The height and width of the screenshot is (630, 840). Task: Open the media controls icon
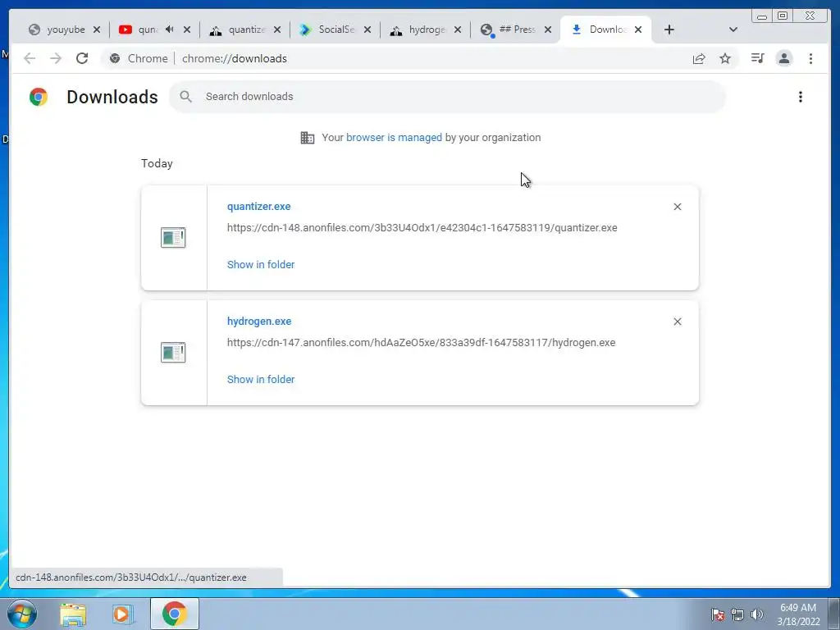757,58
